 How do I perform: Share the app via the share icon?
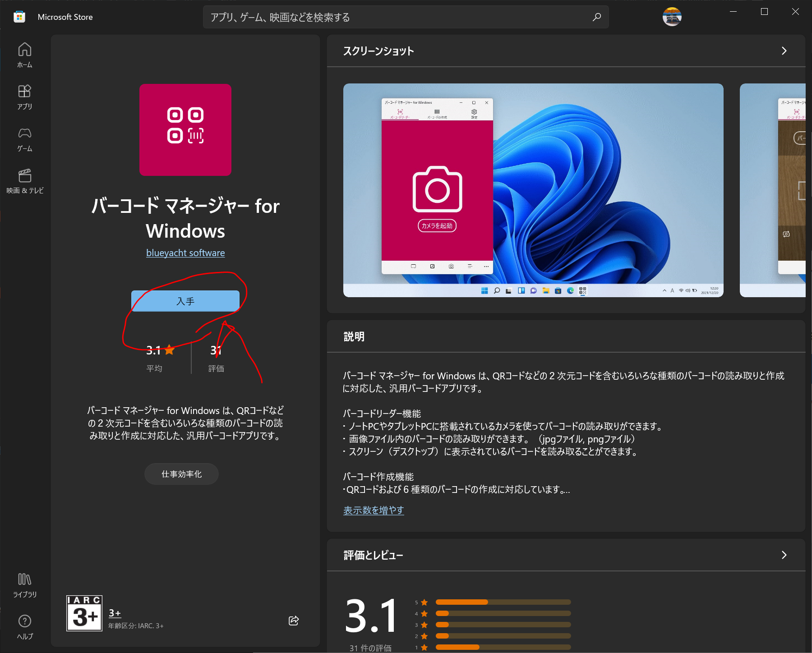click(x=294, y=621)
